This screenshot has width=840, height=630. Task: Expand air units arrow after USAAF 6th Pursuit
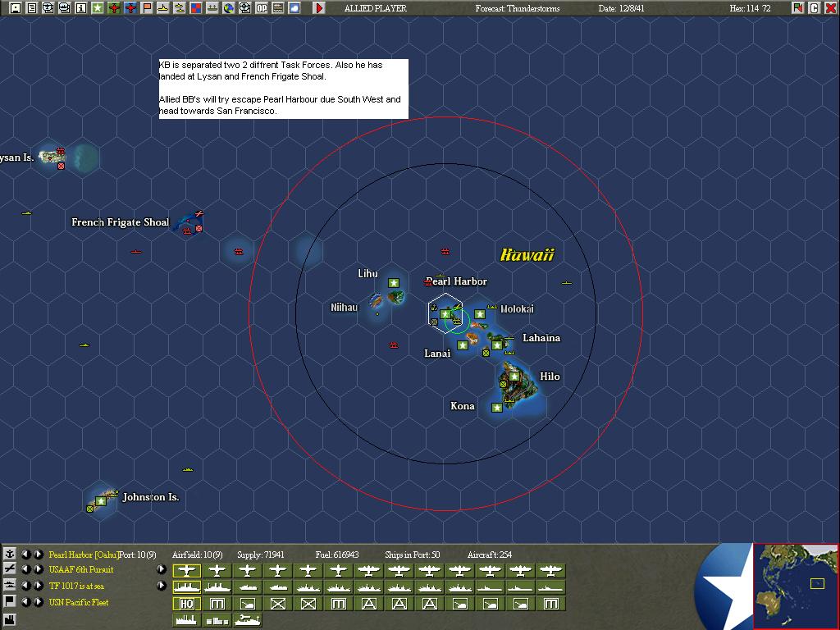click(162, 569)
